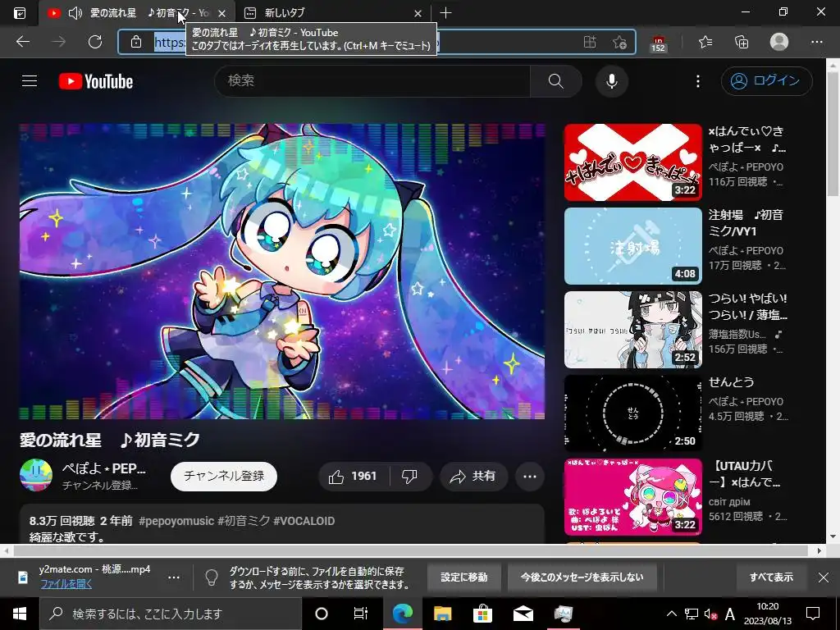Click the 設定に移動 button
Image resolution: width=840 pixels, height=630 pixels.
point(464,577)
